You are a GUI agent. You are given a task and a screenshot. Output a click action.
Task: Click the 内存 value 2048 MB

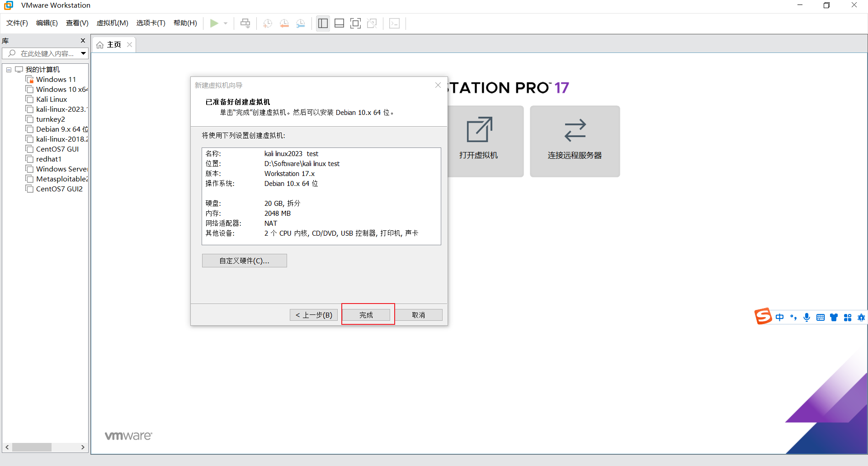coord(278,214)
